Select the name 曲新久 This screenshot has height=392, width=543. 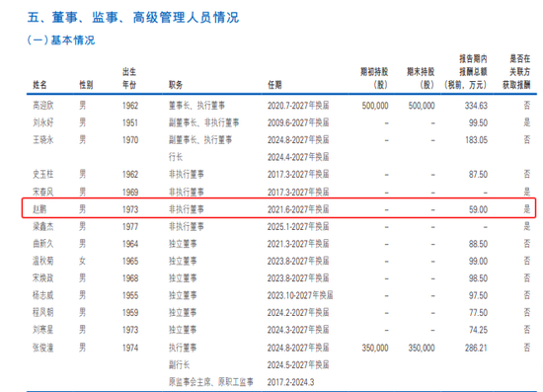coord(43,244)
